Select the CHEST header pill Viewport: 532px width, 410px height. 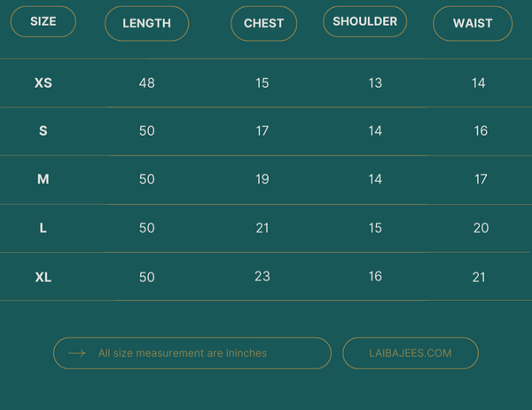tap(263, 24)
